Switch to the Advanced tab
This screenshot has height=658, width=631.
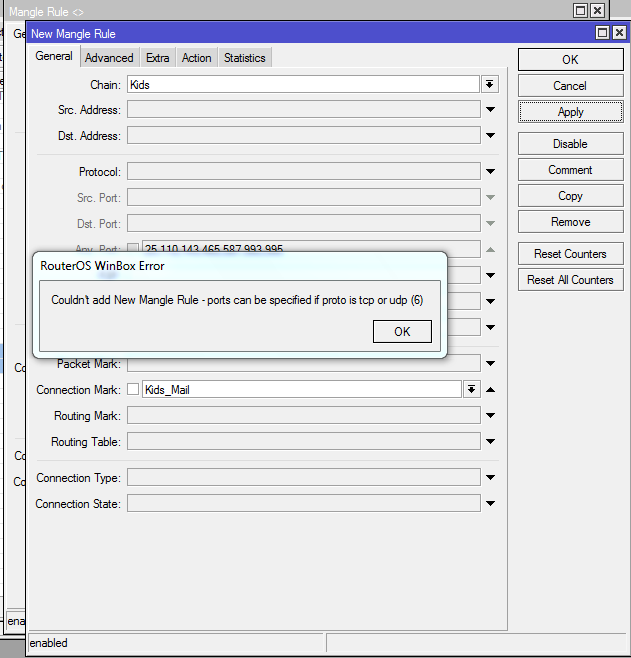point(109,58)
